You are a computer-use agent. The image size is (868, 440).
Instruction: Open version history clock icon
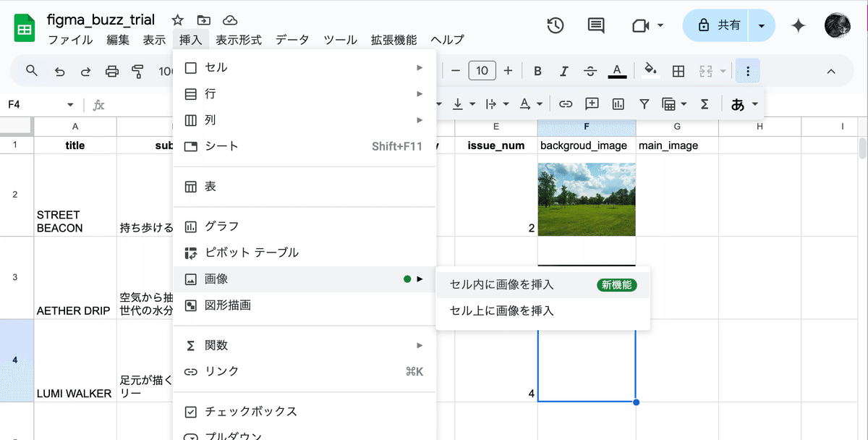pyautogui.click(x=556, y=25)
